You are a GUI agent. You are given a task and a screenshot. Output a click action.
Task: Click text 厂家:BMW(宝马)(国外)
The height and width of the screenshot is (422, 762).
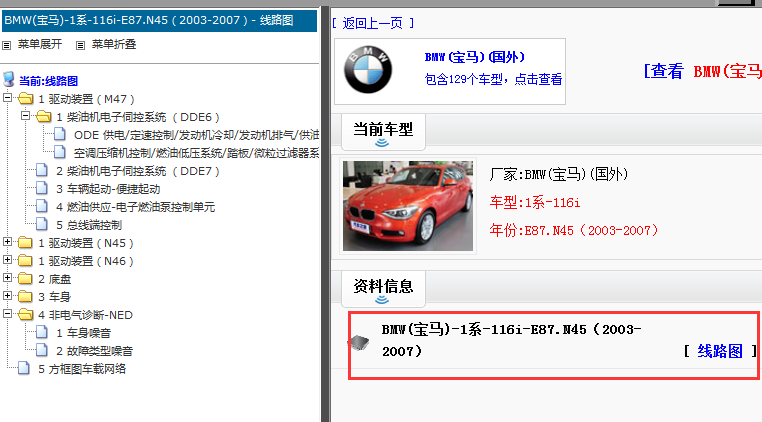(559, 174)
